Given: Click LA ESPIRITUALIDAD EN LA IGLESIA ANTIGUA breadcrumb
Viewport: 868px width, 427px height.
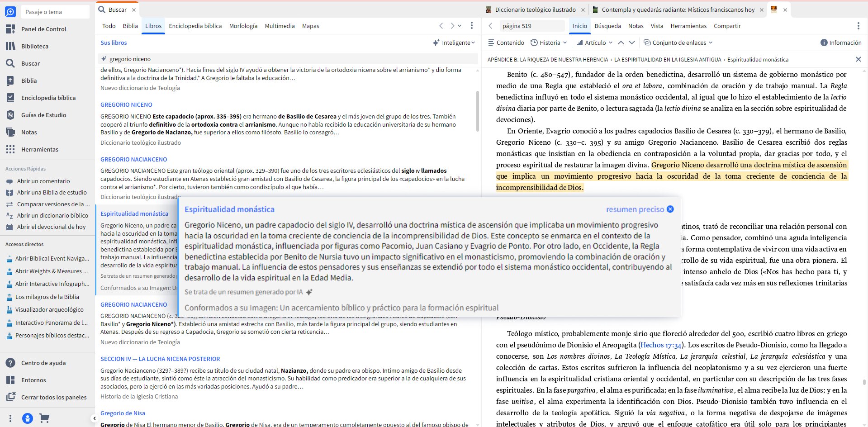Looking at the screenshot, I should pyautogui.click(x=668, y=59).
